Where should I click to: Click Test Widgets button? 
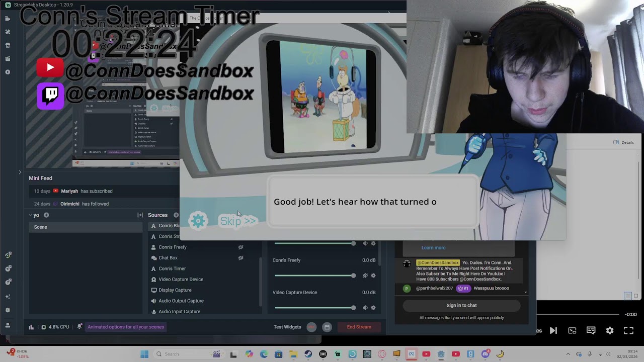(287, 327)
